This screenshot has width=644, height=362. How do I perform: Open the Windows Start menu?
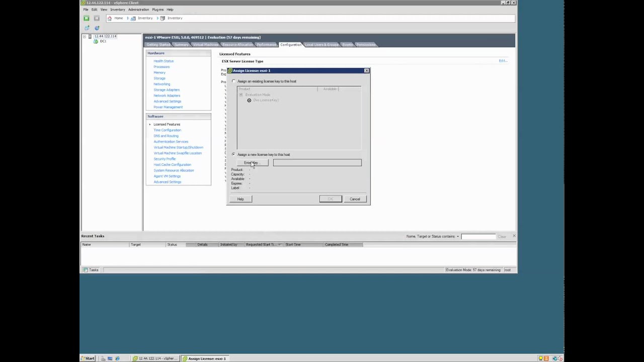(88, 358)
